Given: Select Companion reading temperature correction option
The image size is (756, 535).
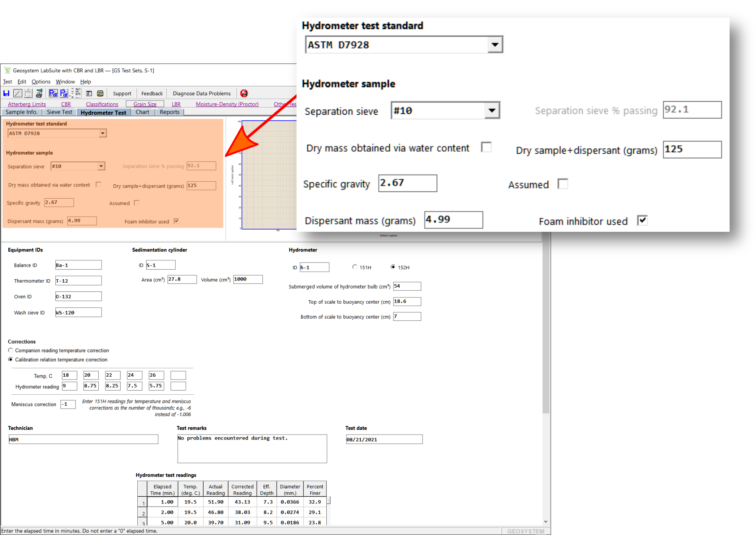Looking at the screenshot, I should point(11,350).
